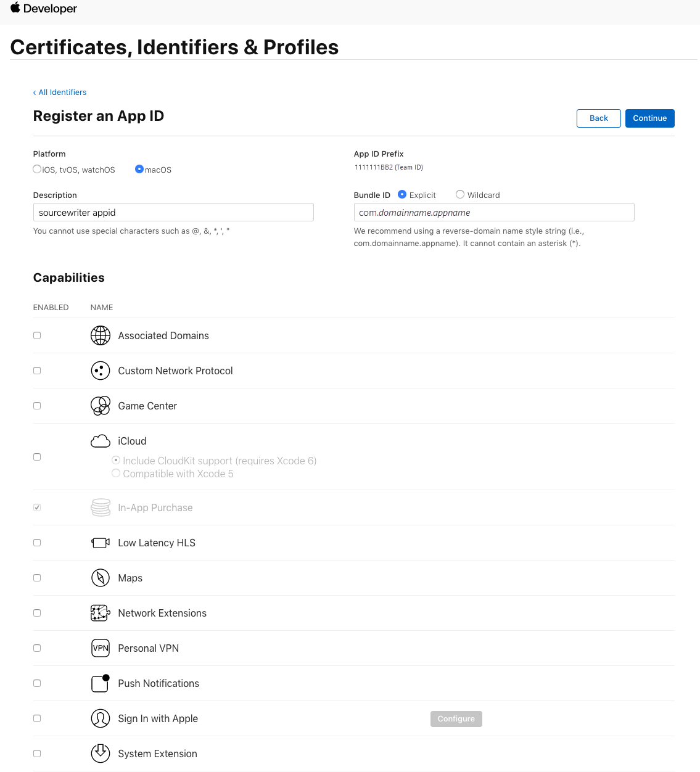Click the Apple Developer logo

click(43, 9)
